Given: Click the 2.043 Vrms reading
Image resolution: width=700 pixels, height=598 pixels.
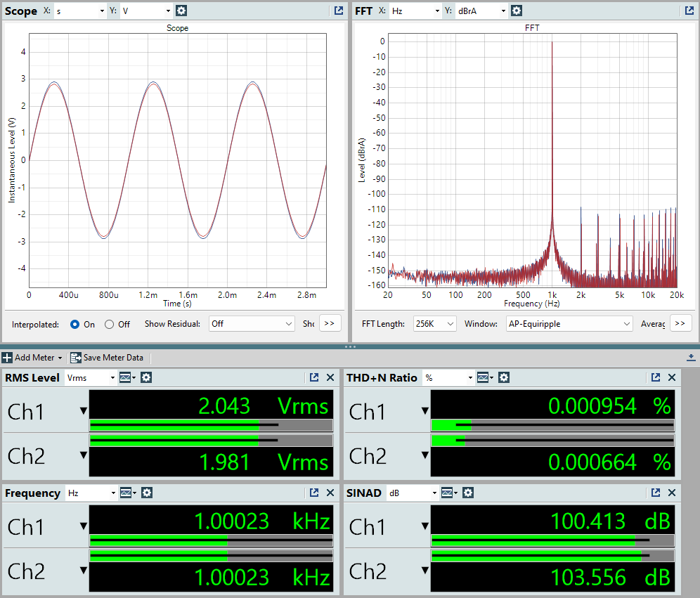Looking at the screenshot, I should pos(264,406).
